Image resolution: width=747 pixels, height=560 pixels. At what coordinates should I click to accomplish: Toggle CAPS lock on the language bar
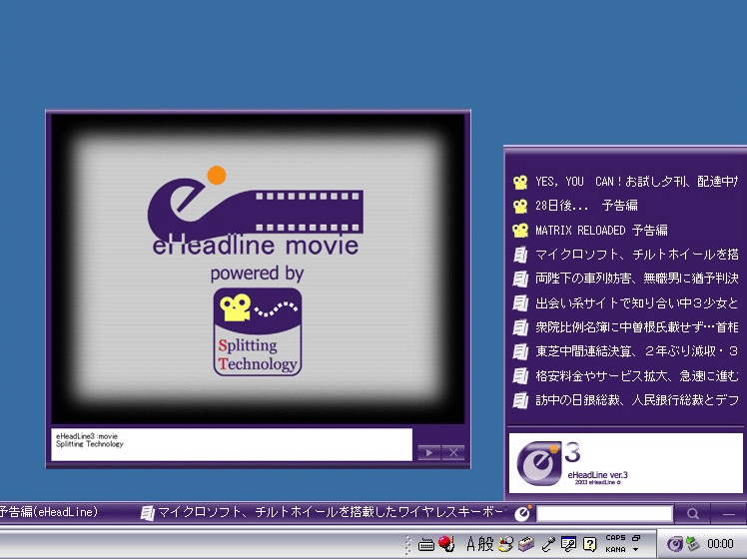(x=615, y=538)
